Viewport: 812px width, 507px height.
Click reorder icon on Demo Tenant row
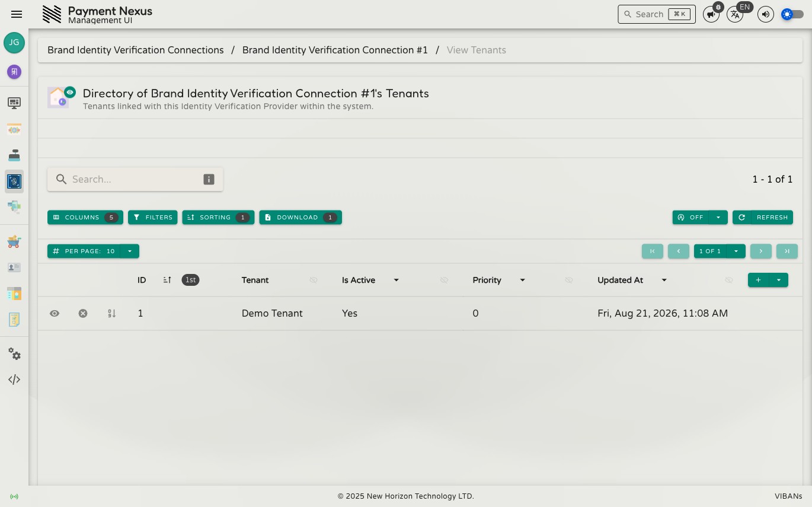[111, 313]
